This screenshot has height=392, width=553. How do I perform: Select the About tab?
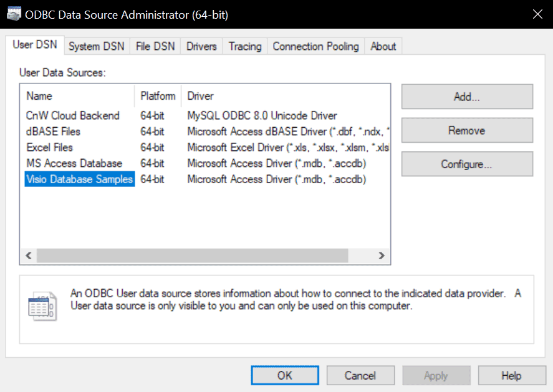[x=383, y=45]
